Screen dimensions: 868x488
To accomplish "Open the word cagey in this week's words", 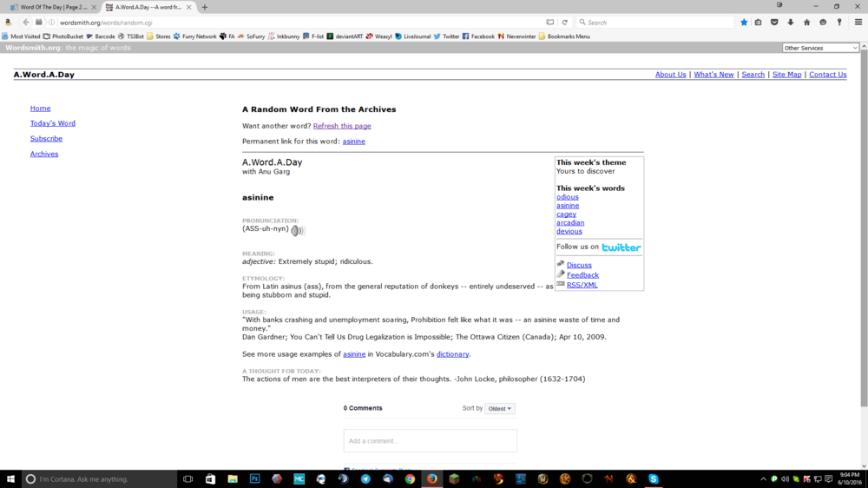I will tap(566, 214).
